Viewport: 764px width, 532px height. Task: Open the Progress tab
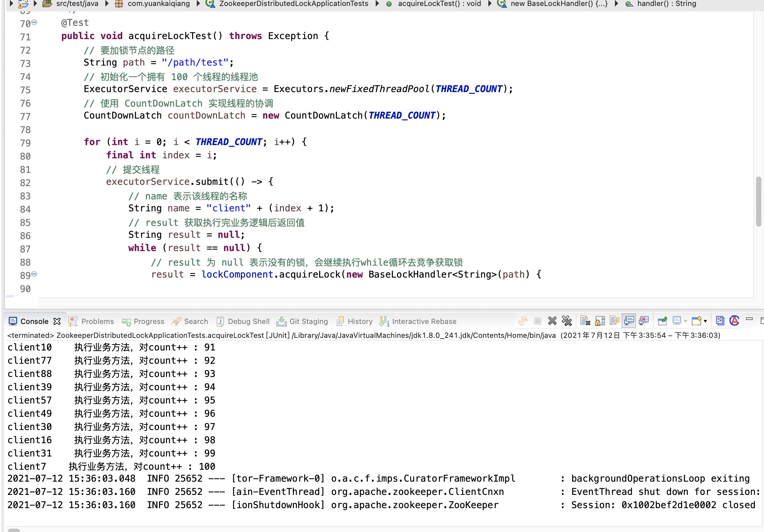tap(143, 321)
